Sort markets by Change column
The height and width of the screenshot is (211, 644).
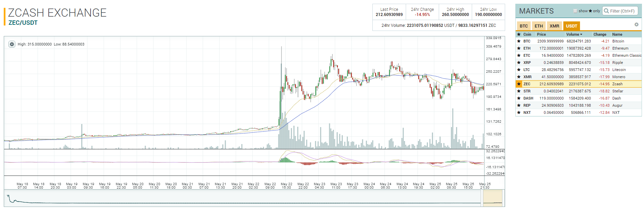600,34
